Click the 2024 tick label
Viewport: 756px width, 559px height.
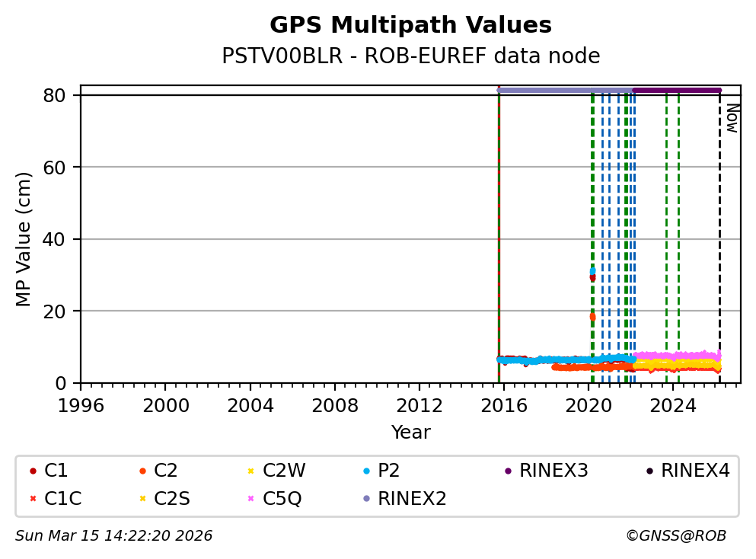(673, 404)
